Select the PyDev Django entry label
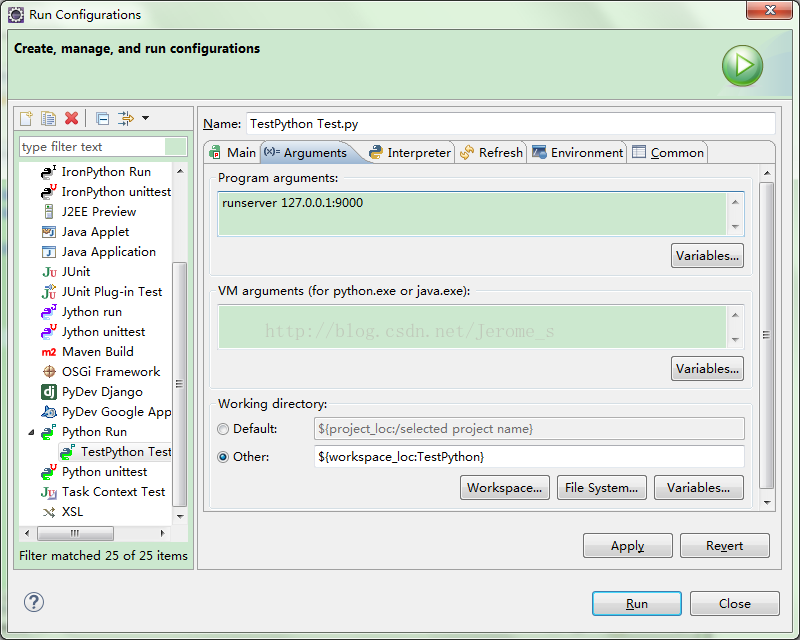 103,392
